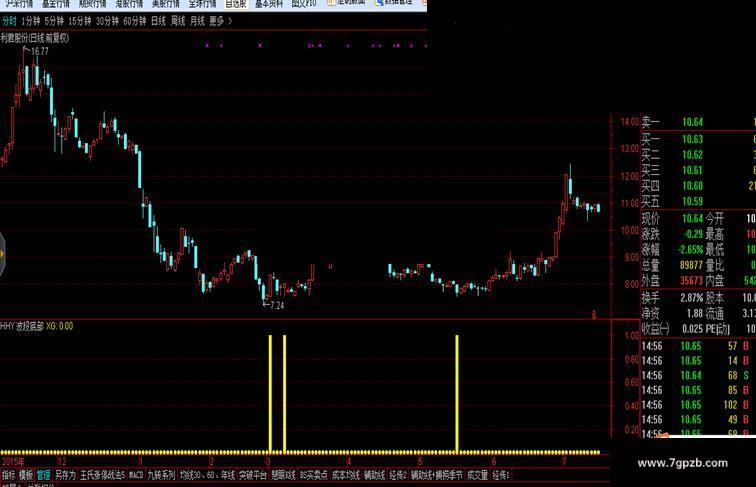
Task: Switch to 1分钟 chart period
Action: pyautogui.click(x=31, y=21)
